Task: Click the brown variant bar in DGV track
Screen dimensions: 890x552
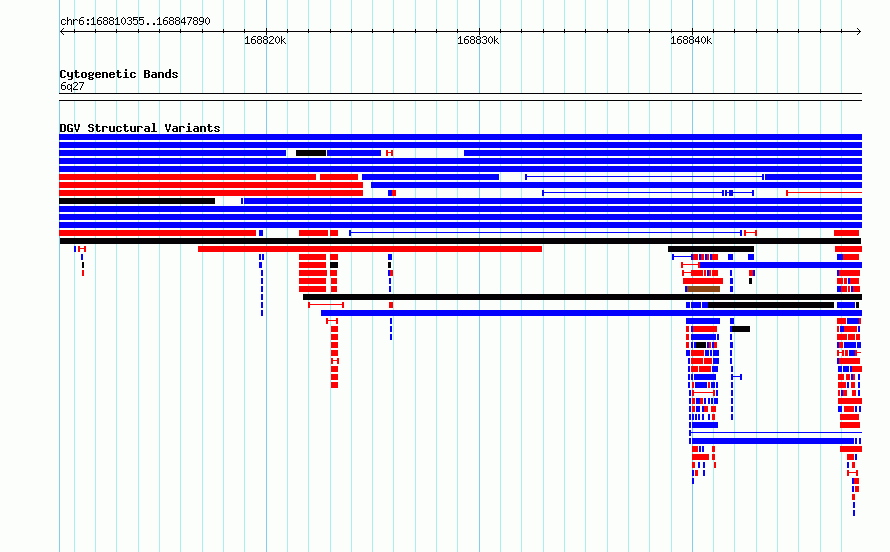Action: pos(703,289)
